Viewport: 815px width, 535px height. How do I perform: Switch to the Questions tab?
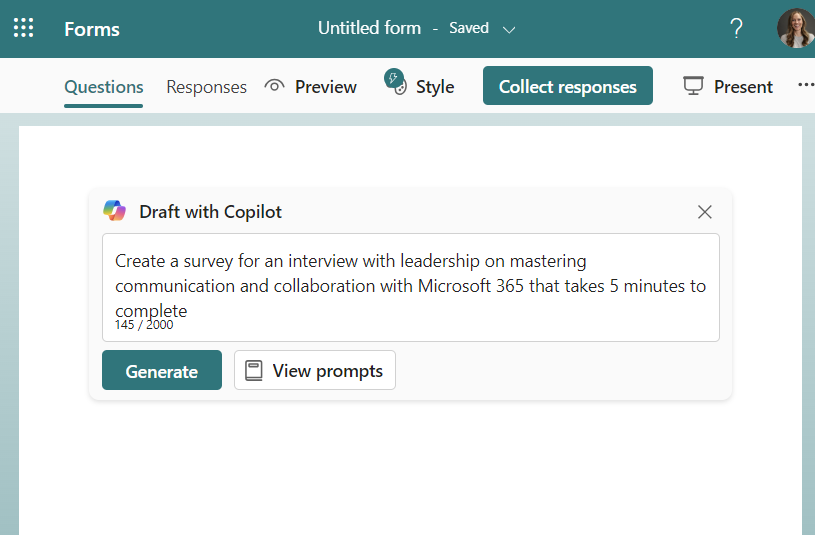(x=103, y=87)
